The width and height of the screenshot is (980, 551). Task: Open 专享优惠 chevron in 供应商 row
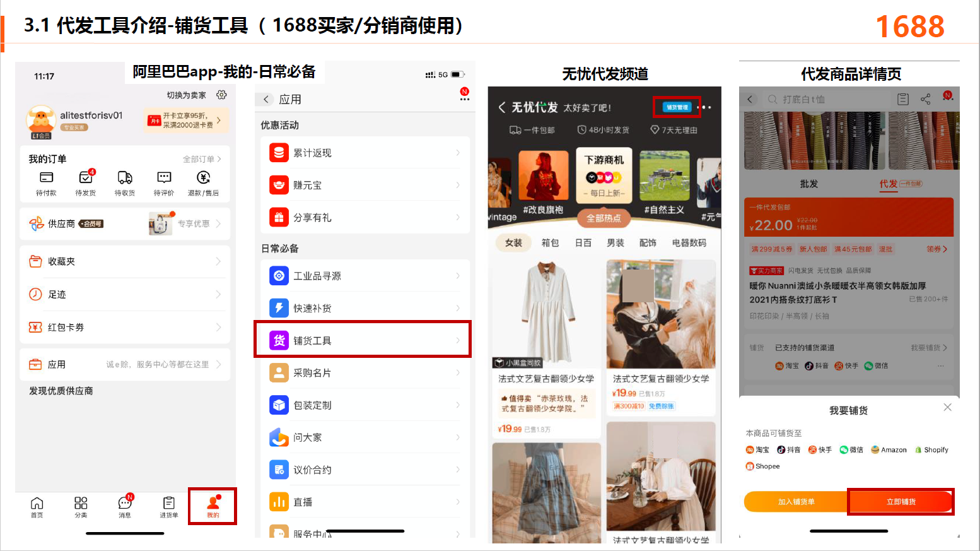[218, 223]
